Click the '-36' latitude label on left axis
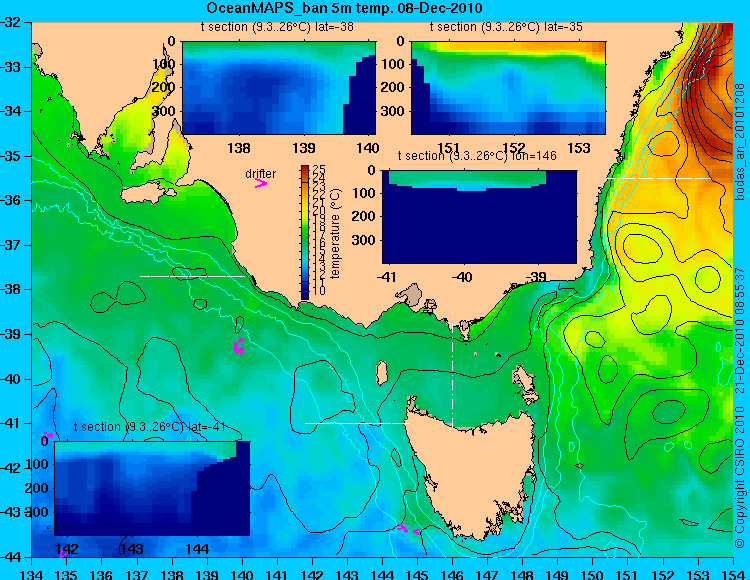This screenshot has height=580, width=750. [x=11, y=201]
